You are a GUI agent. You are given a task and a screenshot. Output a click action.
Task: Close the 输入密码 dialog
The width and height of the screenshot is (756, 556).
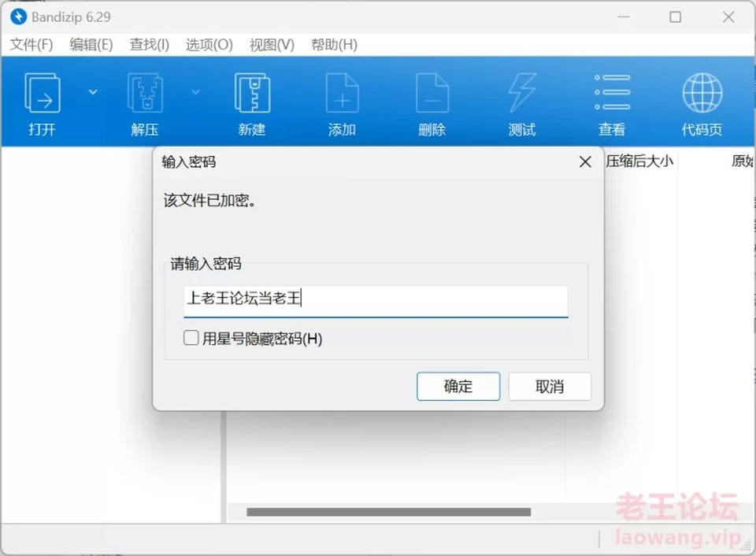[x=585, y=161]
